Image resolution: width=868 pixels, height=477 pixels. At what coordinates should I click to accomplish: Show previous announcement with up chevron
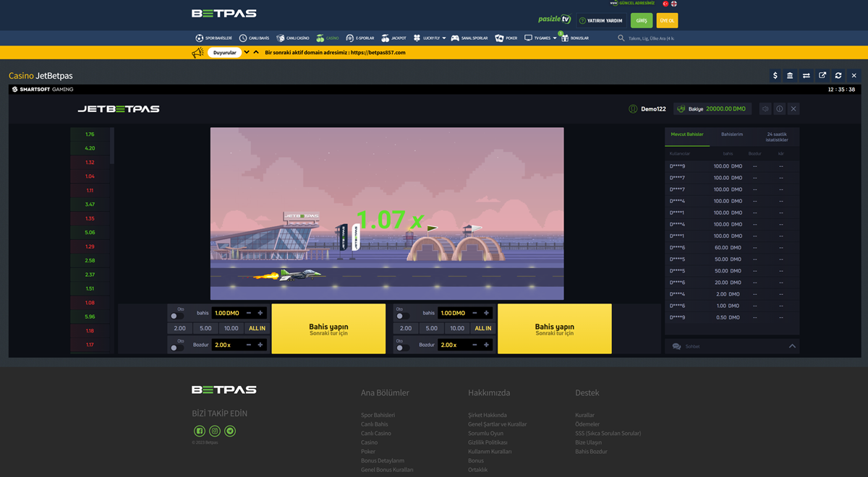click(256, 52)
